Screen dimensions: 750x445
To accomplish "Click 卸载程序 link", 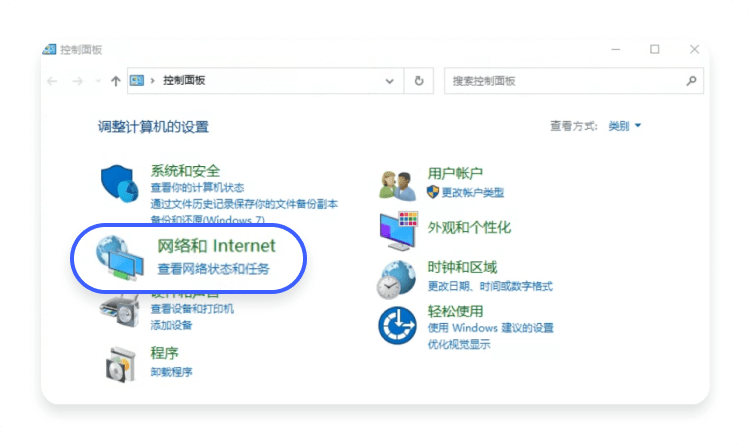I will tap(171, 372).
